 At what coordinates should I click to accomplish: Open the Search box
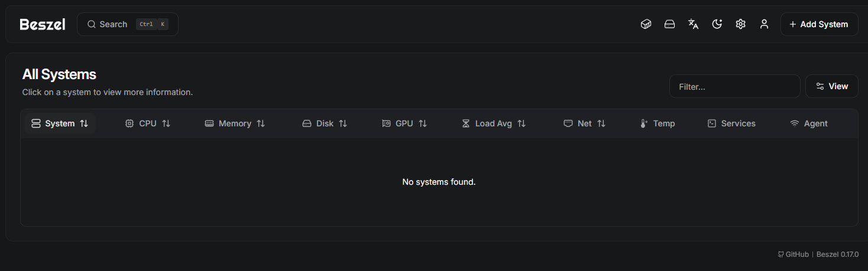[x=127, y=24]
